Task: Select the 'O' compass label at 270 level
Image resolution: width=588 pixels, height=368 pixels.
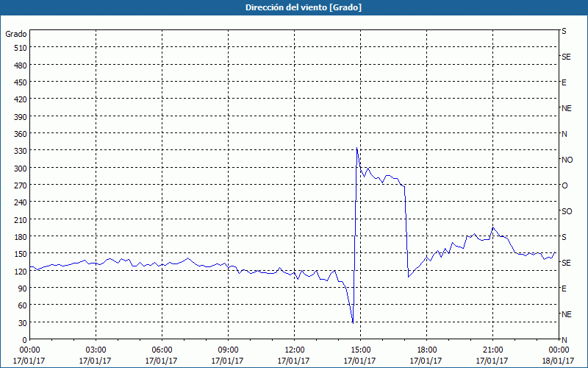Action: [564, 185]
